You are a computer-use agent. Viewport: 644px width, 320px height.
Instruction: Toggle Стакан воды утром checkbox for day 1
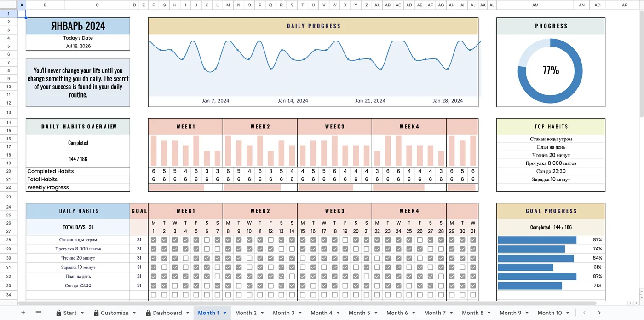(154, 240)
